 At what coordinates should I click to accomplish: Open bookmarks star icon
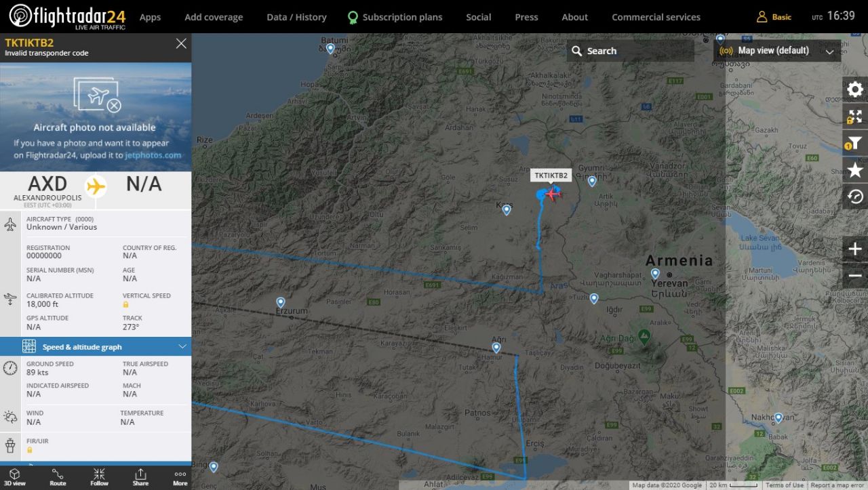point(855,170)
